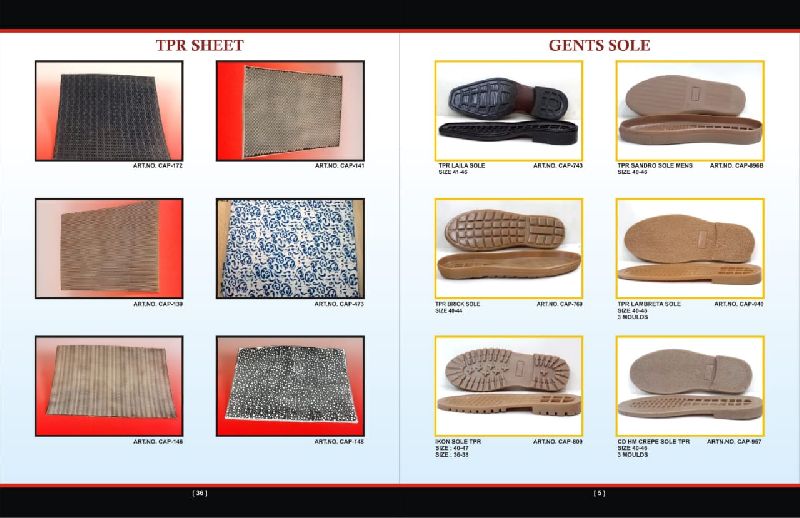800x518 pixels.
Task: Select the grey dotted sheet CAP-141 photo
Action: pyautogui.click(x=290, y=110)
